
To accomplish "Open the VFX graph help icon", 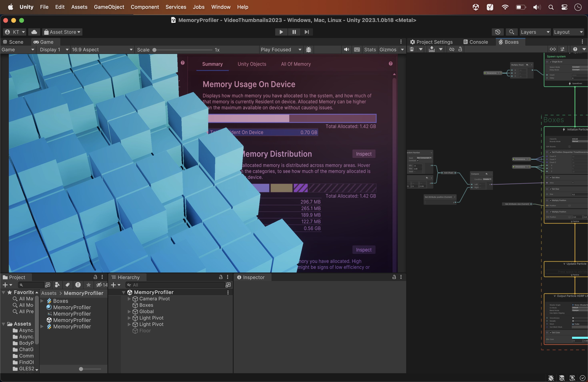I will (x=575, y=49).
